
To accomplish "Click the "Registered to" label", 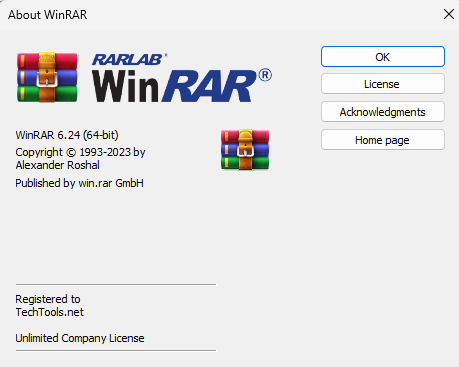I will (48, 299).
